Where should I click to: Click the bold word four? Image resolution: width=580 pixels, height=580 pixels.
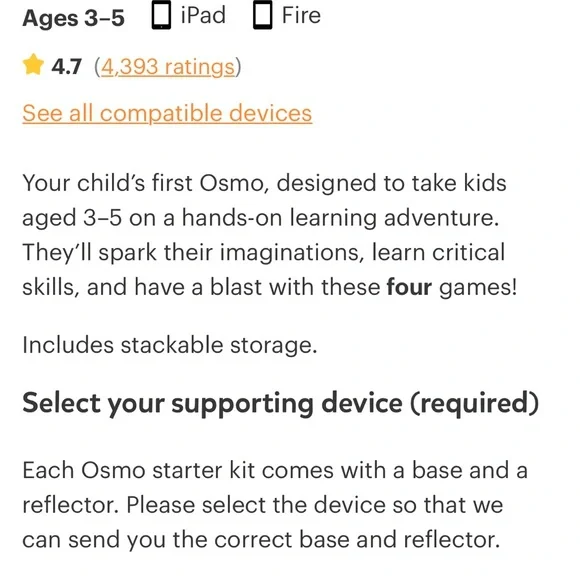(409, 287)
